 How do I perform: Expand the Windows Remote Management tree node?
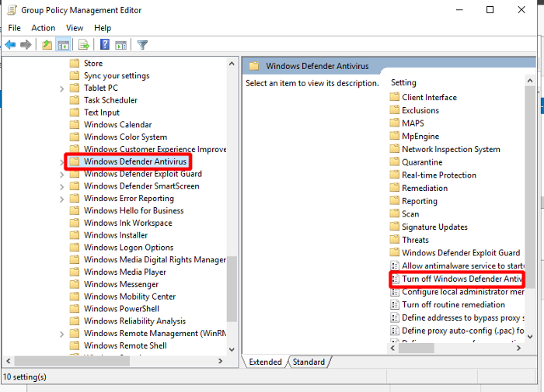(x=61, y=334)
